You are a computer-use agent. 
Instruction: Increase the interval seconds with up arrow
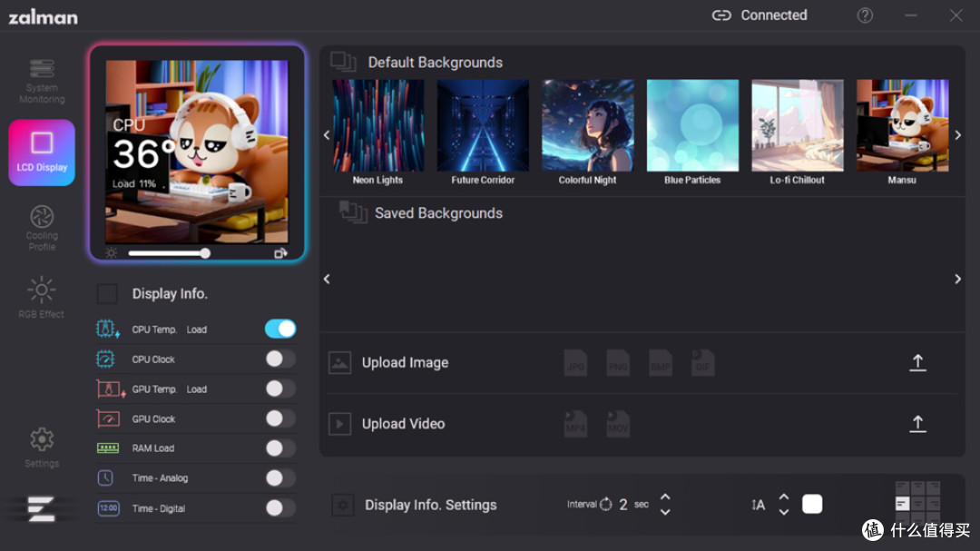coord(665,497)
